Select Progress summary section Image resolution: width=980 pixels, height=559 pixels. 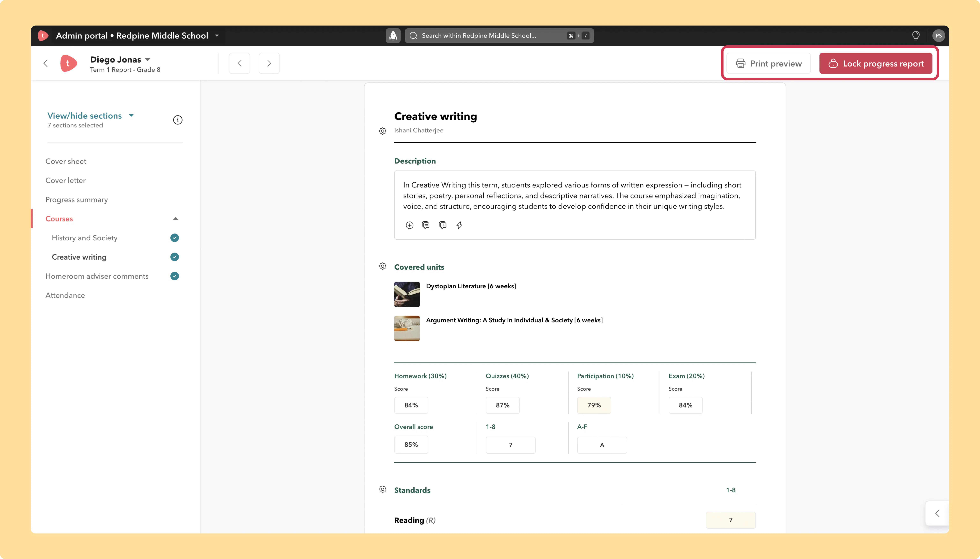click(76, 200)
